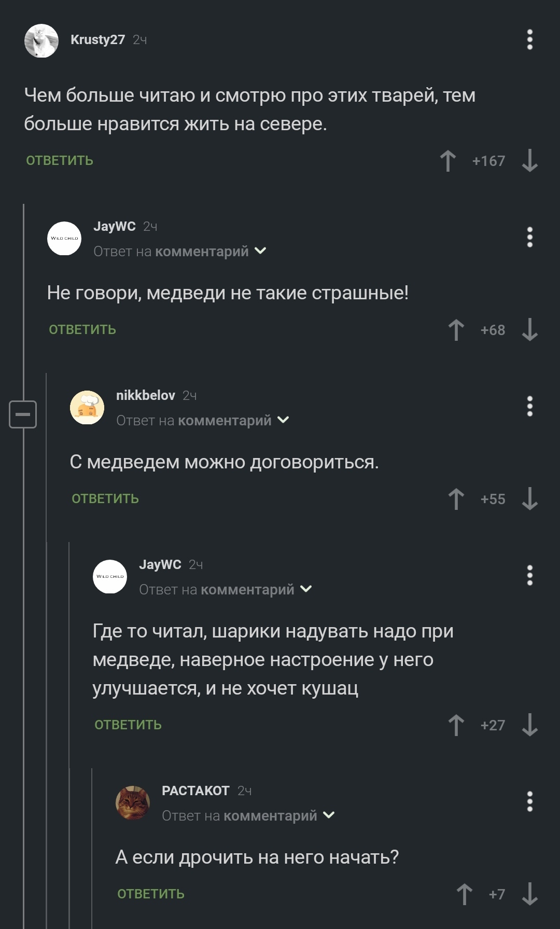This screenshot has width=560, height=929.
Task: Open three-dot menu on JayWC's balloon comment
Action: [529, 575]
